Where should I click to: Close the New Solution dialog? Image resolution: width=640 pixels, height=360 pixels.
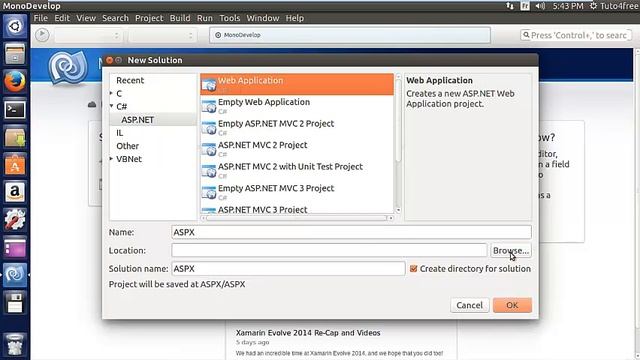click(x=109, y=60)
